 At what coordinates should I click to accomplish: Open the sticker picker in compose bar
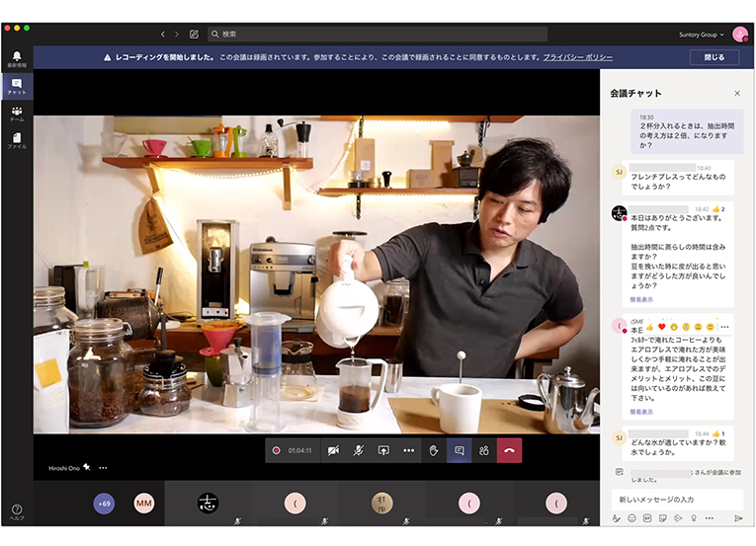click(663, 518)
